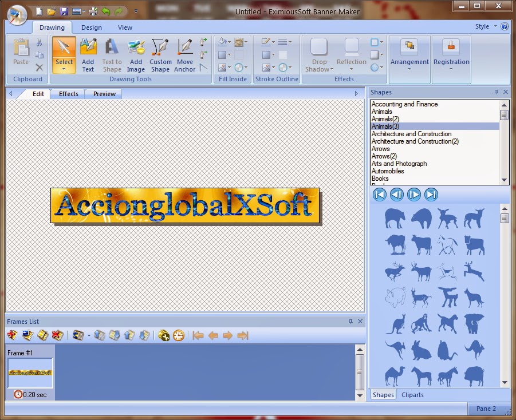Click the New document icon in the quick access bar

pos(39,11)
